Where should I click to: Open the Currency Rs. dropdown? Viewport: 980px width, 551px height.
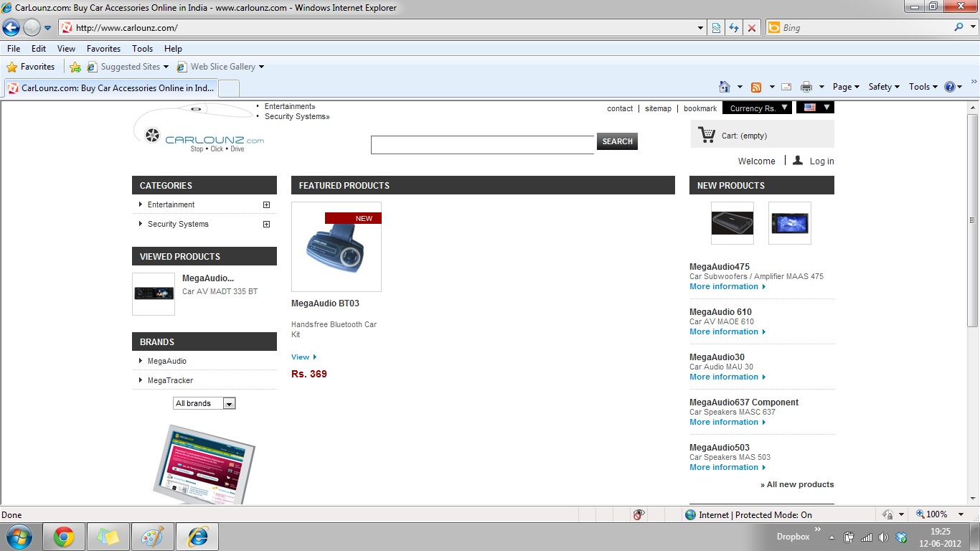757,108
